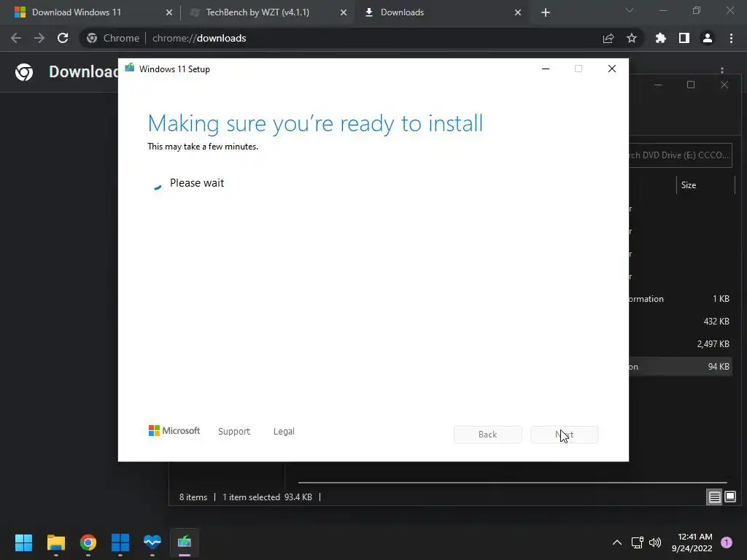Image resolution: width=747 pixels, height=560 pixels.
Task: Open the Legal link in Setup
Action: (x=284, y=432)
